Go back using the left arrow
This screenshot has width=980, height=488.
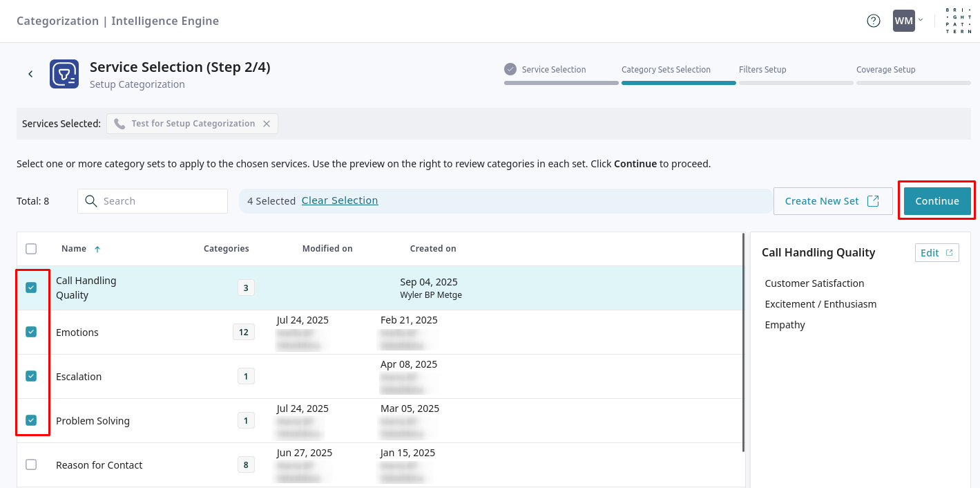[x=30, y=74]
